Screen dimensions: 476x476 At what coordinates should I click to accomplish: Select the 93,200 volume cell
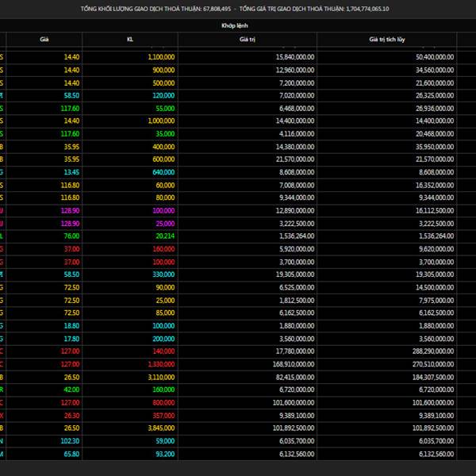click(x=165, y=454)
